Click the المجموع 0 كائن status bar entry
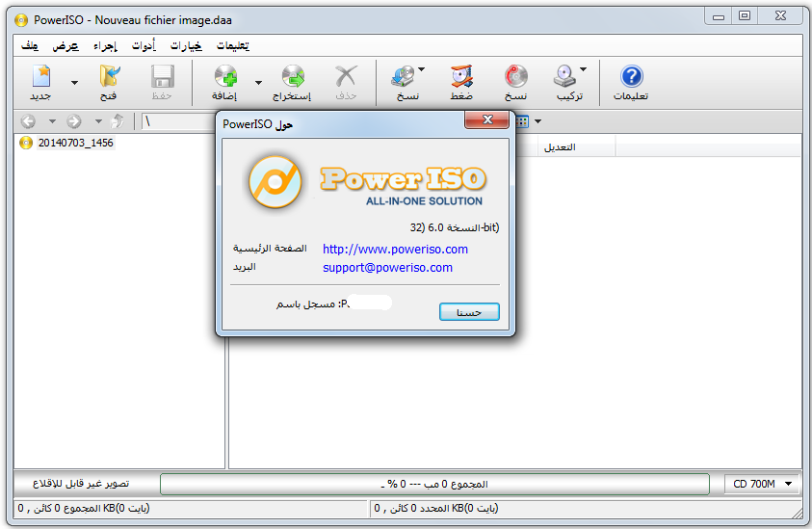This screenshot has width=812, height=529. click(84, 508)
